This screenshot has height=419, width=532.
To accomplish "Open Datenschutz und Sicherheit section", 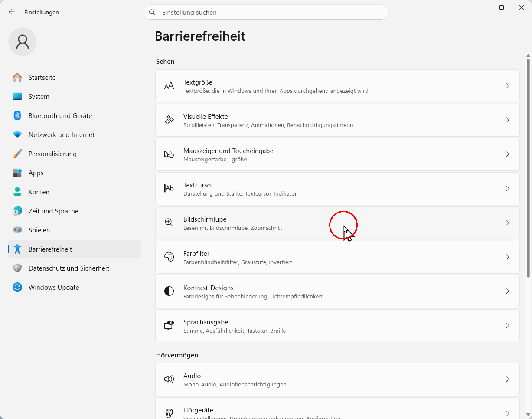I will [69, 268].
